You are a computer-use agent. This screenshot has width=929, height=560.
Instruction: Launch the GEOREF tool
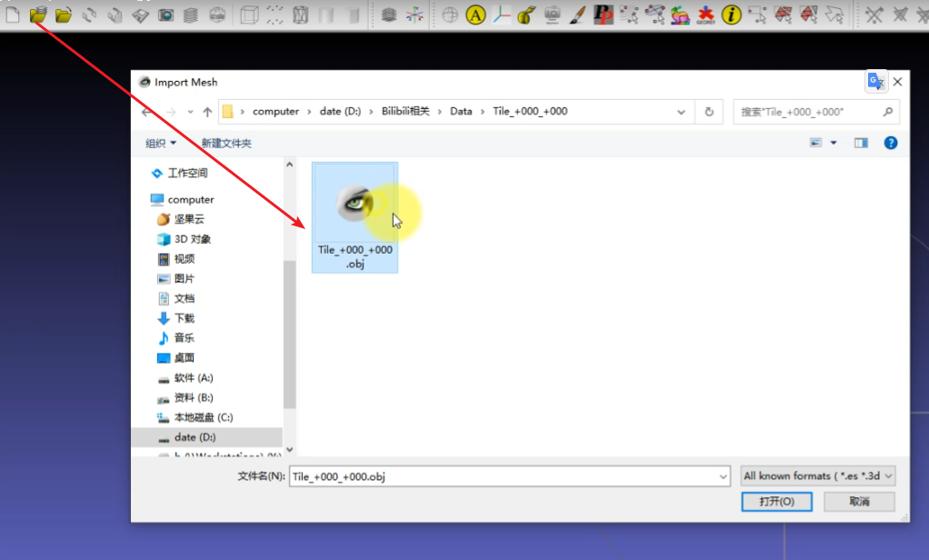coord(704,15)
